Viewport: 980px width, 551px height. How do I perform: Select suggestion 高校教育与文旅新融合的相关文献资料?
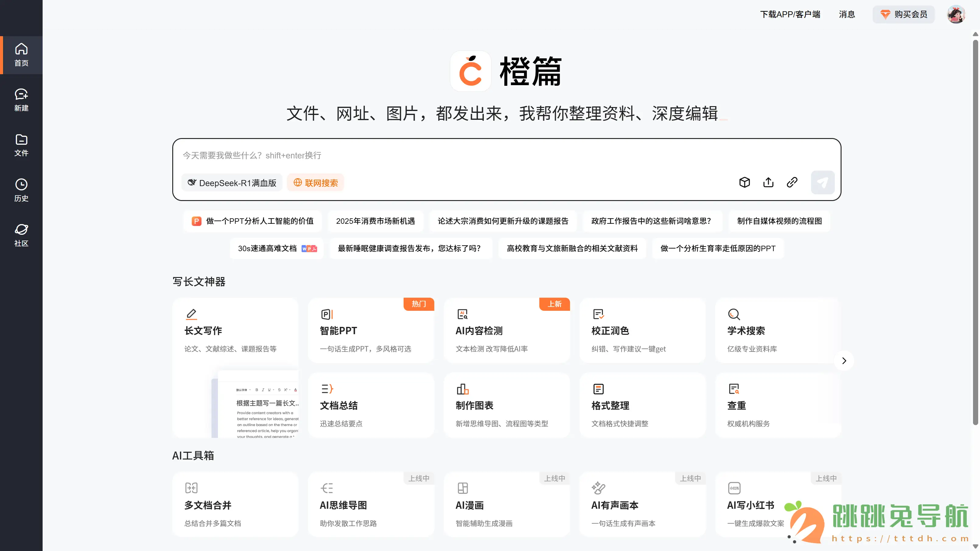pos(572,248)
